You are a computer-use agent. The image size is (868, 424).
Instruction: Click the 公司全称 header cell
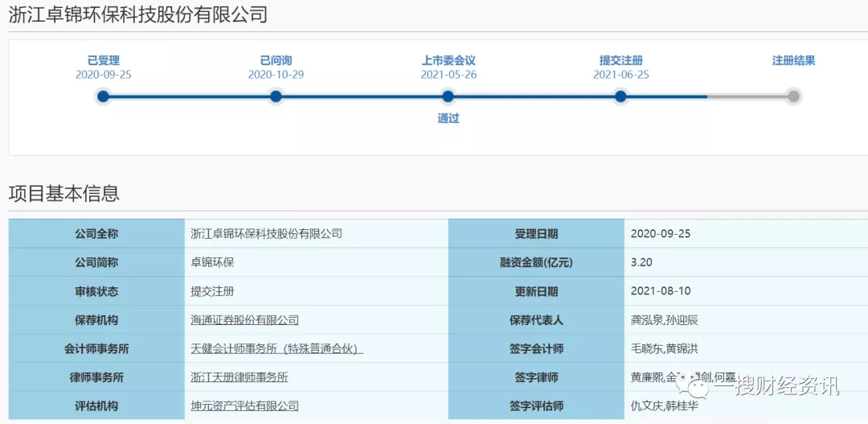pos(96,234)
